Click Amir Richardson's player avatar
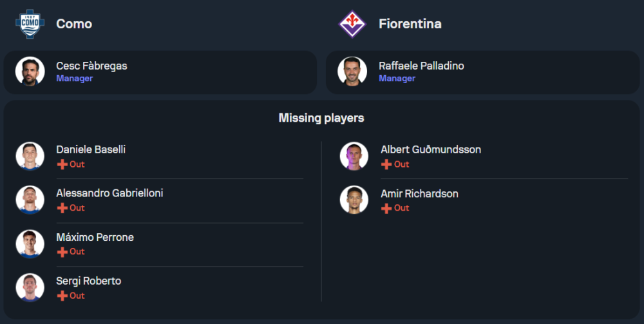Viewport: 644px width, 324px height. 354,200
